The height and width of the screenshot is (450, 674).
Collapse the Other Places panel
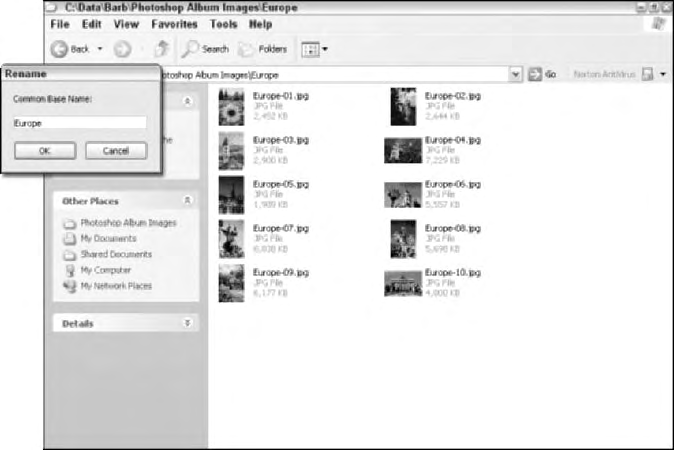coord(187,201)
